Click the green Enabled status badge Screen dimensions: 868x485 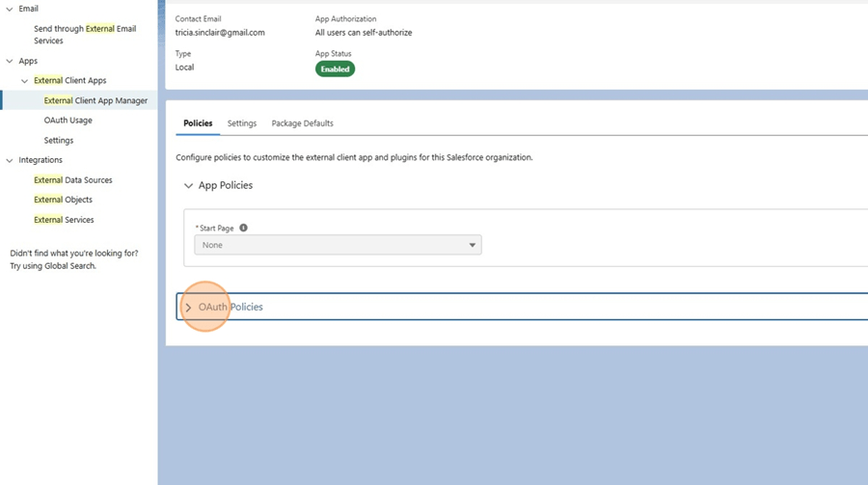click(335, 69)
